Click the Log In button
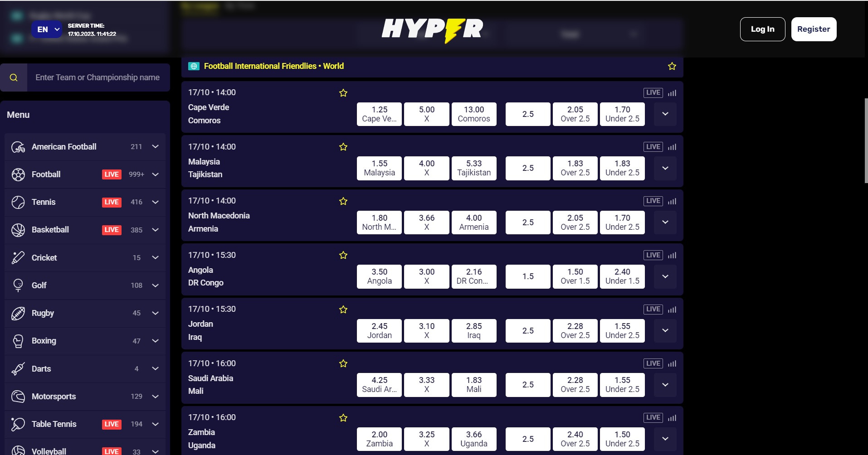The image size is (868, 455). click(762, 29)
